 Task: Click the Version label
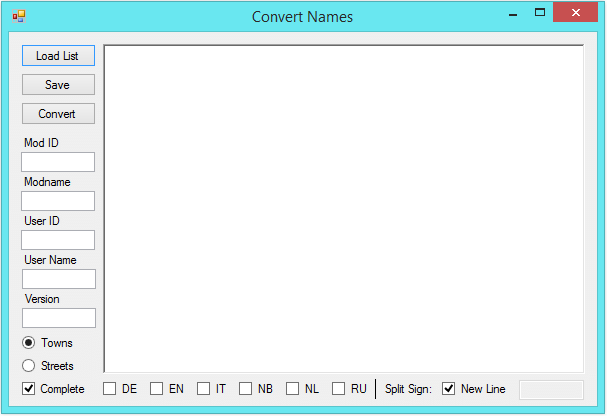coord(42,299)
